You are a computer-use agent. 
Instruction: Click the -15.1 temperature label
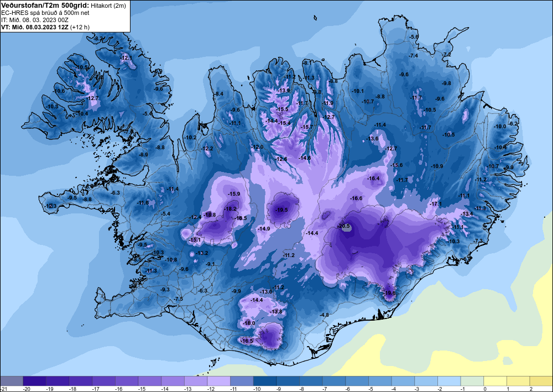point(195,240)
